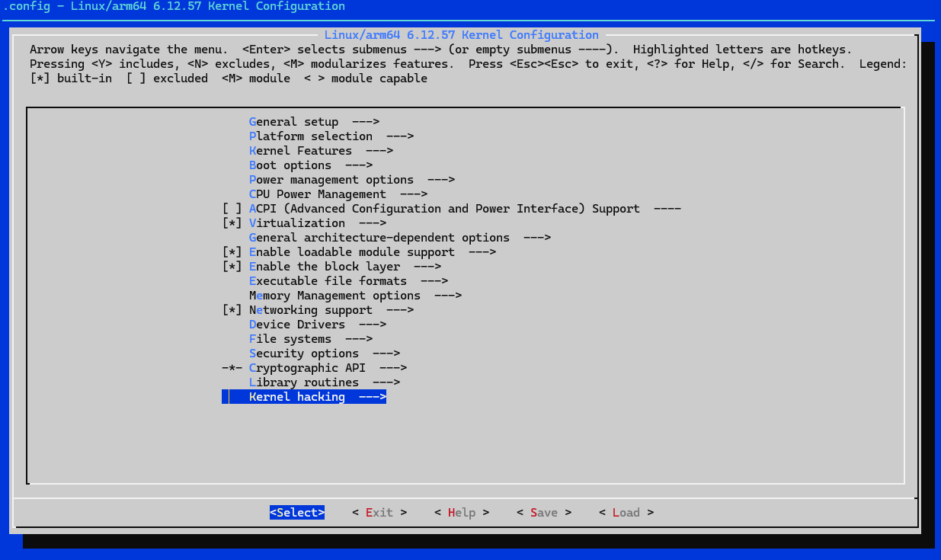The height and width of the screenshot is (560, 941).
Task: Click the Save button
Action: pyautogui.click(x=544, y=513)
